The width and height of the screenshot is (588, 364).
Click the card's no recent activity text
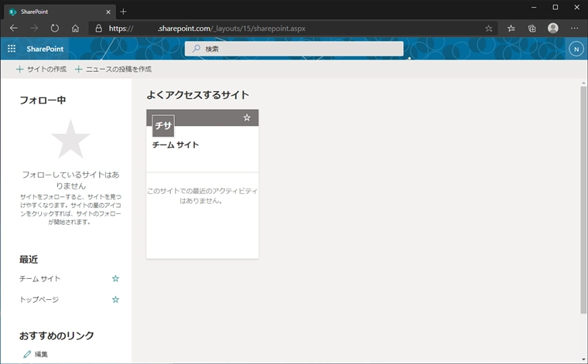click(202, 196)
